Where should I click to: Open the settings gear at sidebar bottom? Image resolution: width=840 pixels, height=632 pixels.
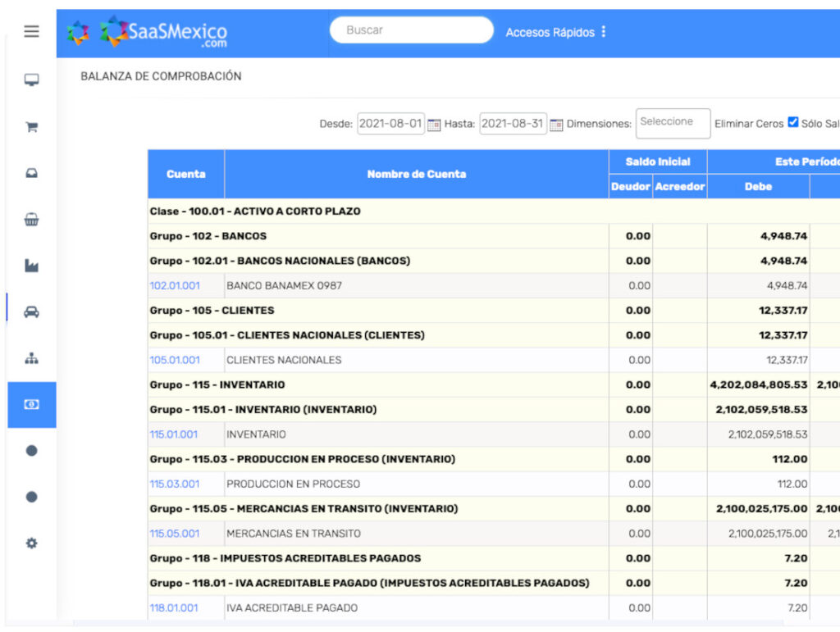pos(31,543)
